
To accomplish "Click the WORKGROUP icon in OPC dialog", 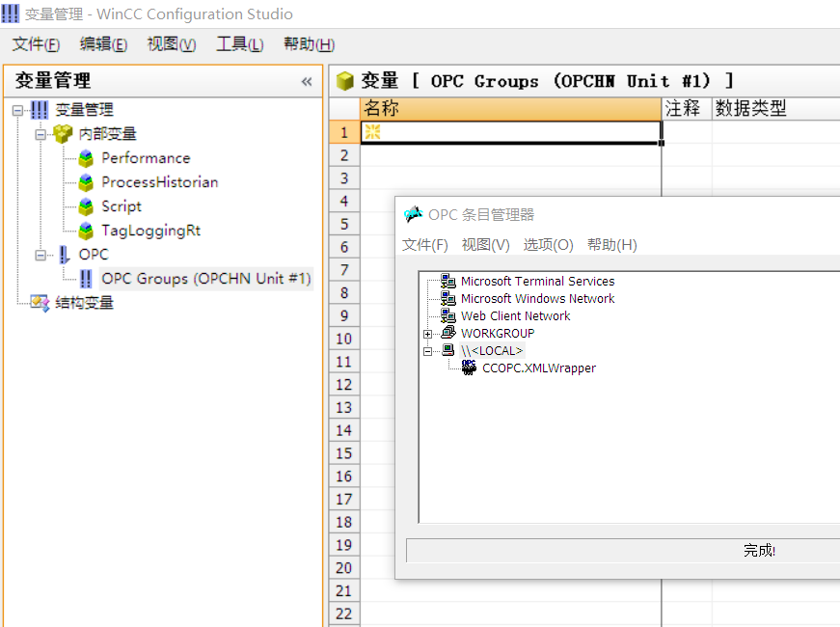I will tap(448, 333).
